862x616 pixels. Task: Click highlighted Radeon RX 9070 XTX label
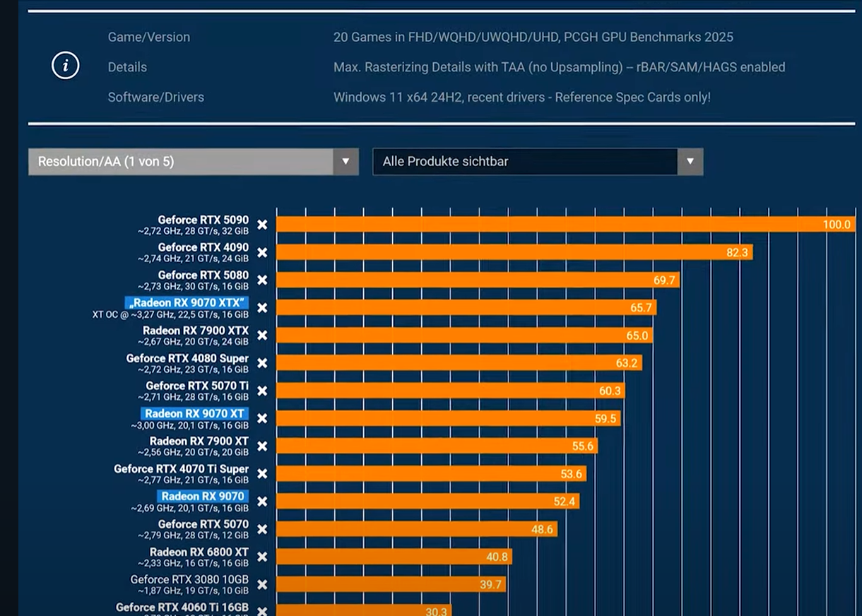pyautogui.click(x=187, y=302)
